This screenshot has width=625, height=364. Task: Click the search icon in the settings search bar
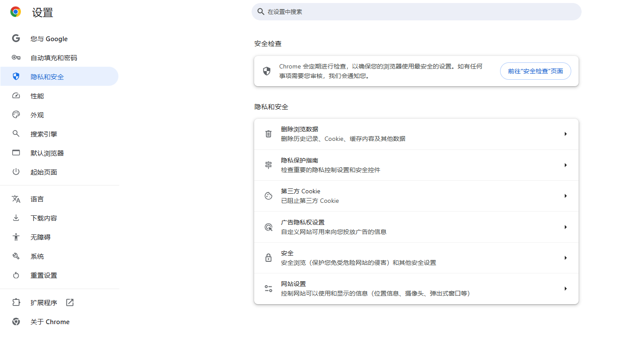pyautogui.click(x=261, y=12)
